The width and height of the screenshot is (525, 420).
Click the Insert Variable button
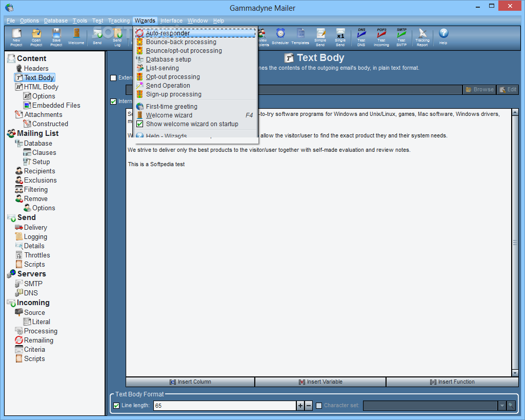(320, 382)
